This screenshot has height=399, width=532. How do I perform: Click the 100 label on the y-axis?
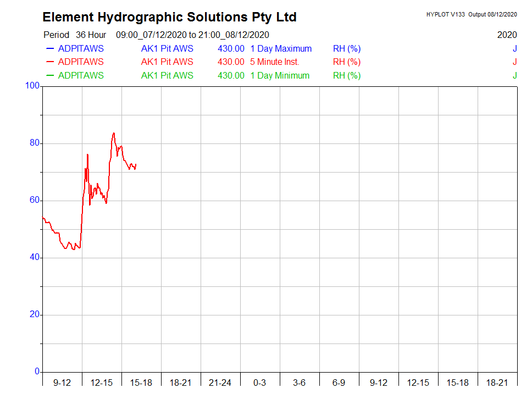(x=32, y=86)
